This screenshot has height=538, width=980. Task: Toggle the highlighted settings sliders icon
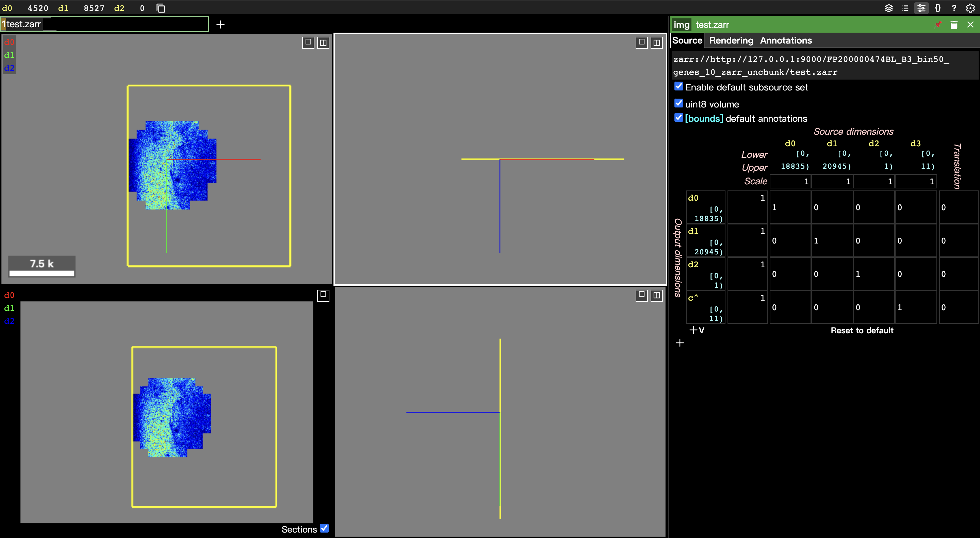point(921,8)
